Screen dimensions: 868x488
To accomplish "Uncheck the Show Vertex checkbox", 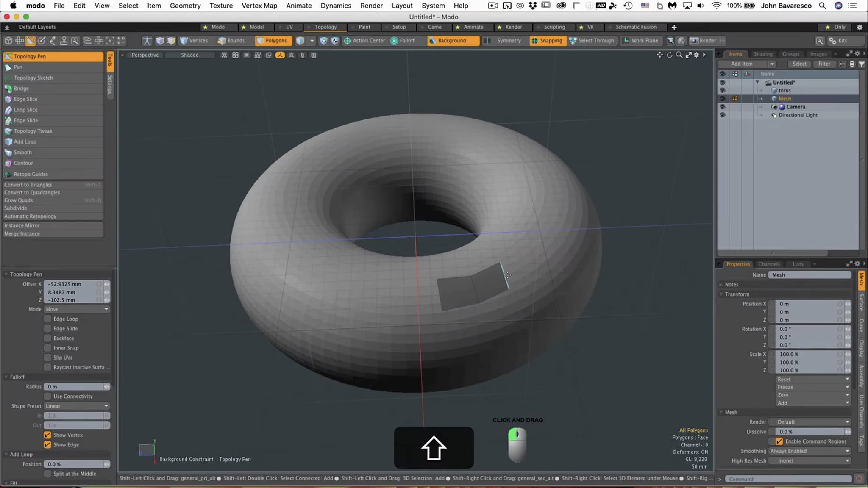I will pyautogui.click(x=47, y=435).
